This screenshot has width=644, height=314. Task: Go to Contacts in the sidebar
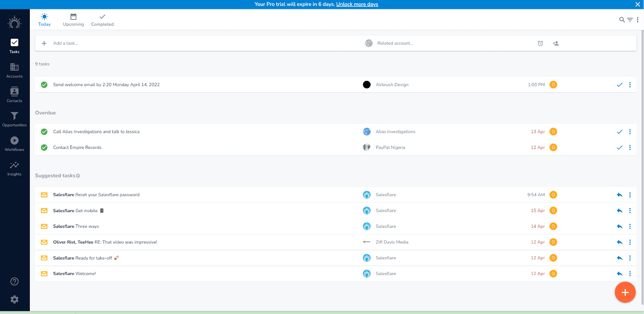coord(14,95)
